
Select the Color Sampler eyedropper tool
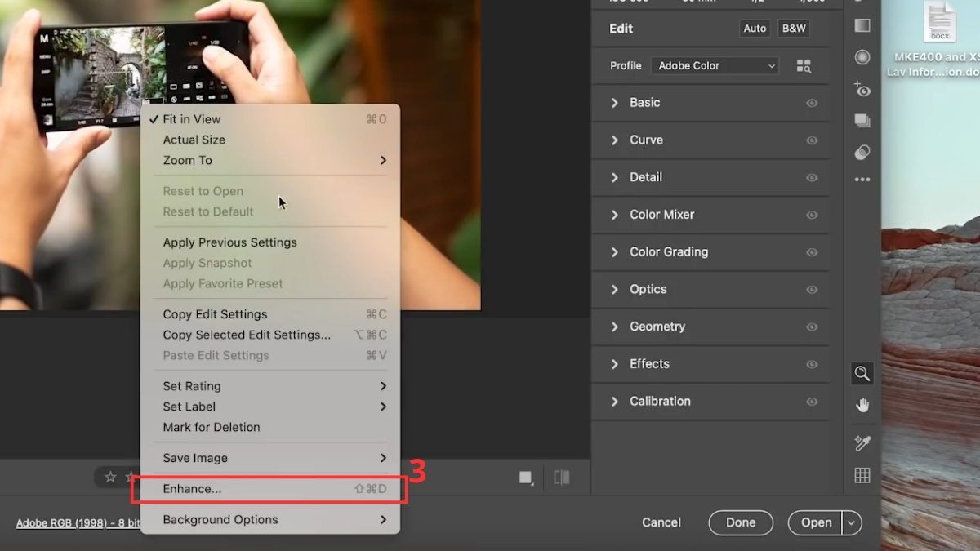(862, 443)
